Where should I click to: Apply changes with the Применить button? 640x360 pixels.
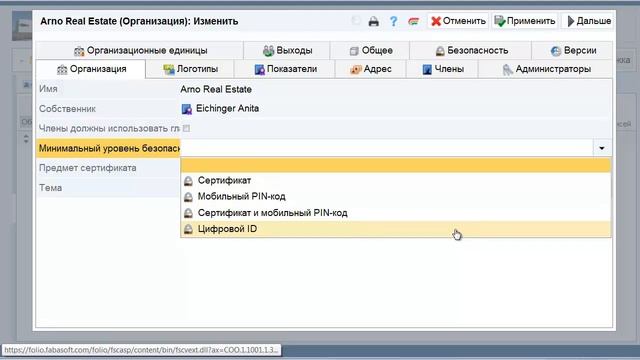[x=524, y=21]
